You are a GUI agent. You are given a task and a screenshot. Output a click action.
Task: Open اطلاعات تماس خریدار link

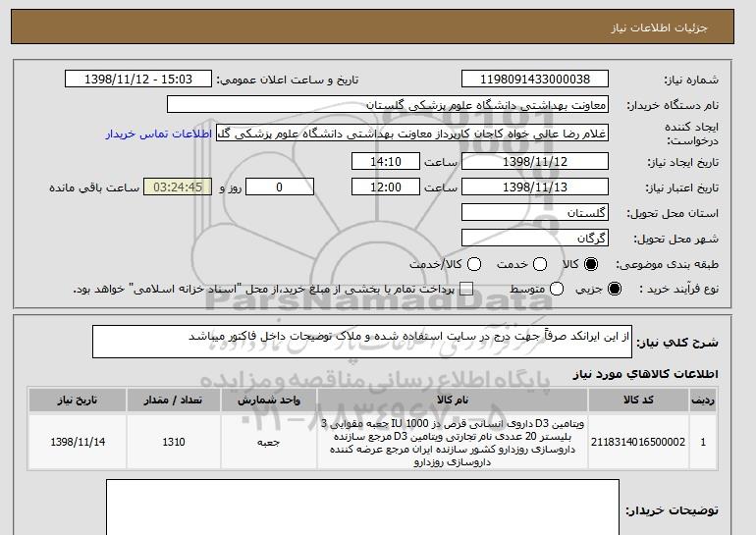159,134
